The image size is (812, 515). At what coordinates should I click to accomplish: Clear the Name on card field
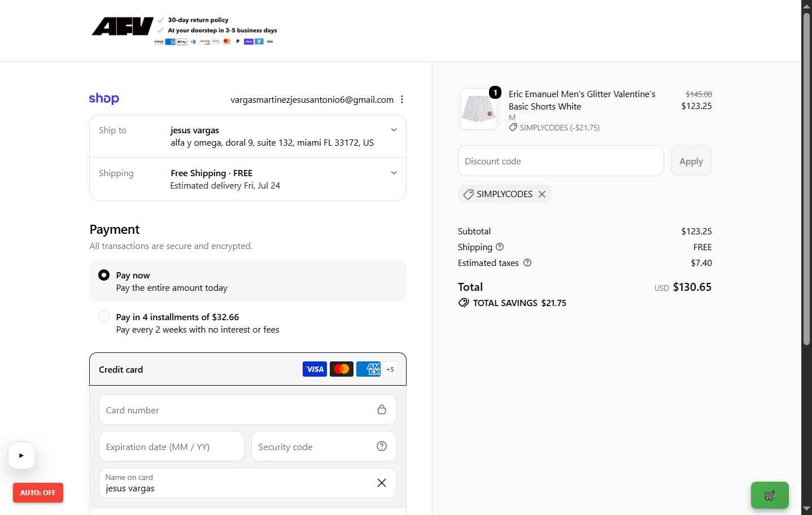click(x=382, y=483)
